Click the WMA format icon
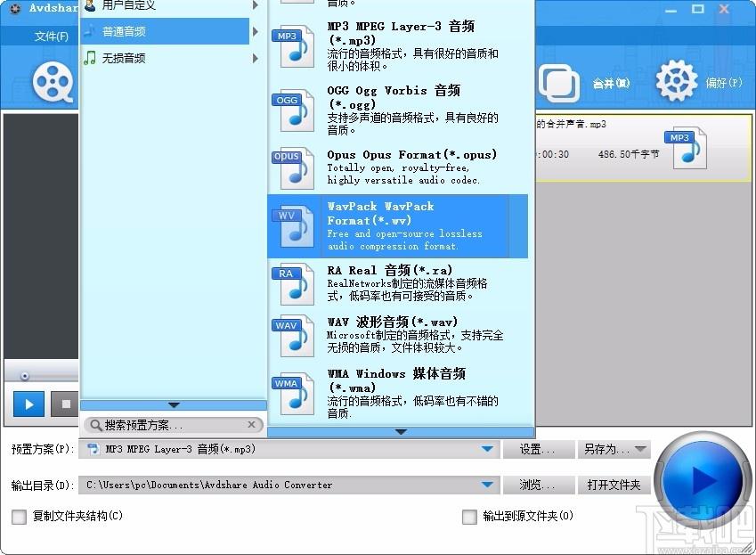Image resolution: width=756 pixels, height=555 pixels. (293, 393)
